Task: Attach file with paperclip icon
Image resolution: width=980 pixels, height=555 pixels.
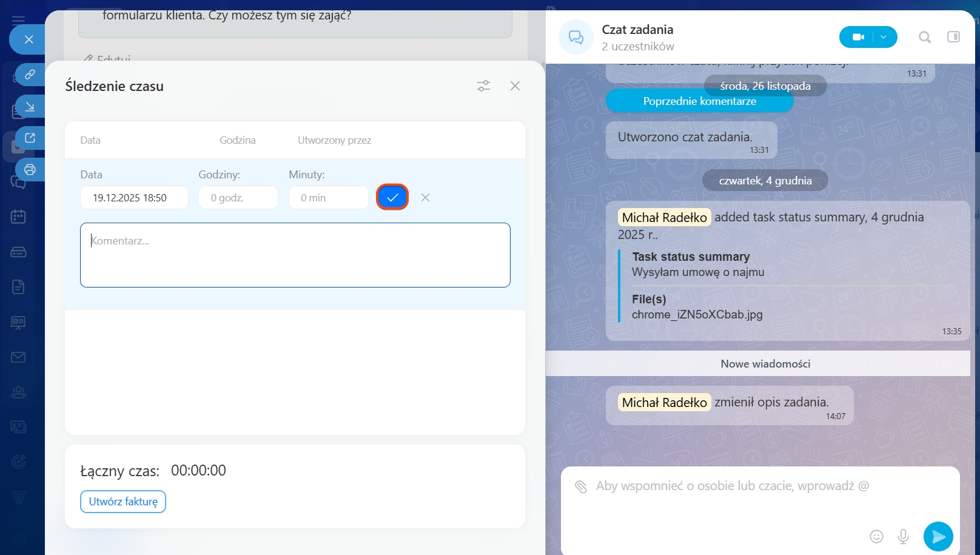Action: 580,486
